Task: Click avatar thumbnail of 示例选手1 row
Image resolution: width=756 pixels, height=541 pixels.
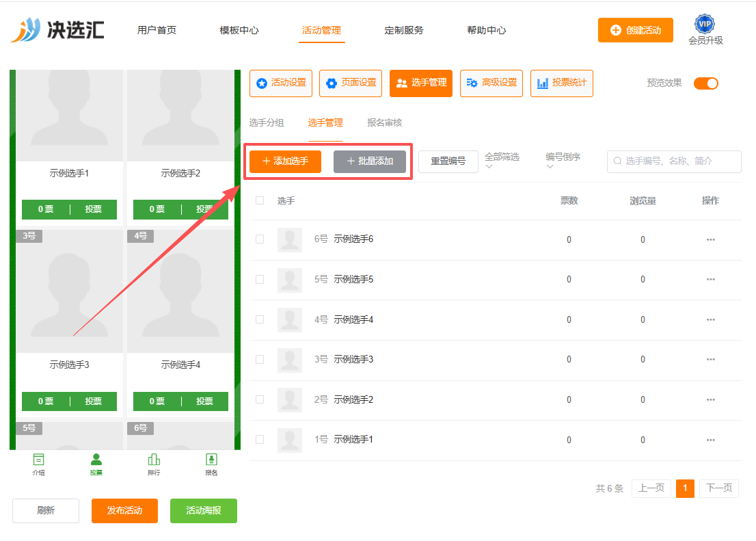Action: 290,440
